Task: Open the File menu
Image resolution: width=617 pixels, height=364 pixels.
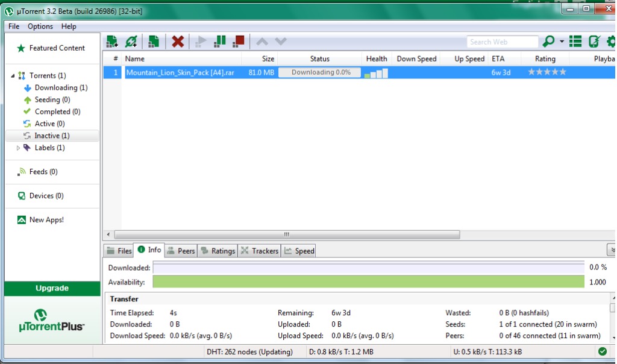Action: click(14, 27)
